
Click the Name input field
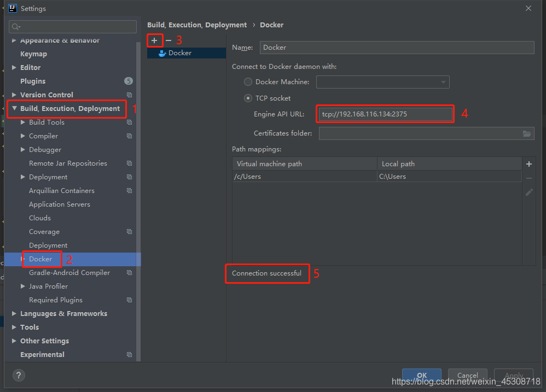(397, 48)
